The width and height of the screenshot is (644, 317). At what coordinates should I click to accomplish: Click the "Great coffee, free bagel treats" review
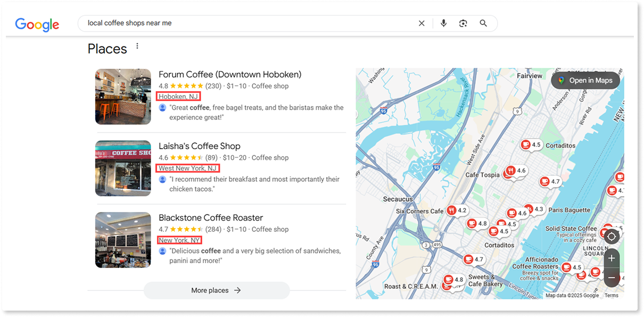point(257,112)
